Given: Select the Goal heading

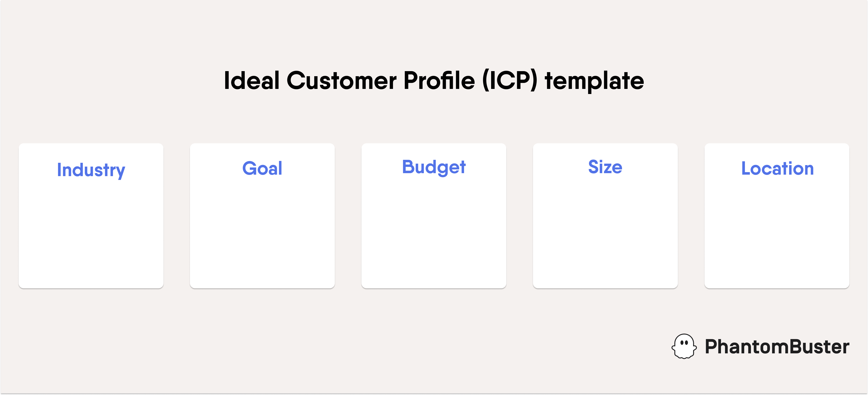Looking at the screenshot, I should 262,168.
